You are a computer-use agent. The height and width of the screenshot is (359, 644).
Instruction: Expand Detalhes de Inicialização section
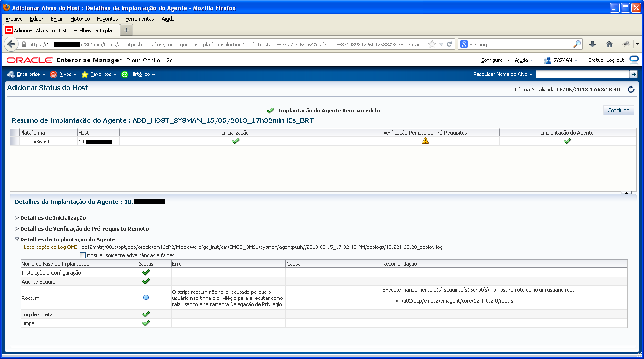pyautogui.click(x=17, y=218)
